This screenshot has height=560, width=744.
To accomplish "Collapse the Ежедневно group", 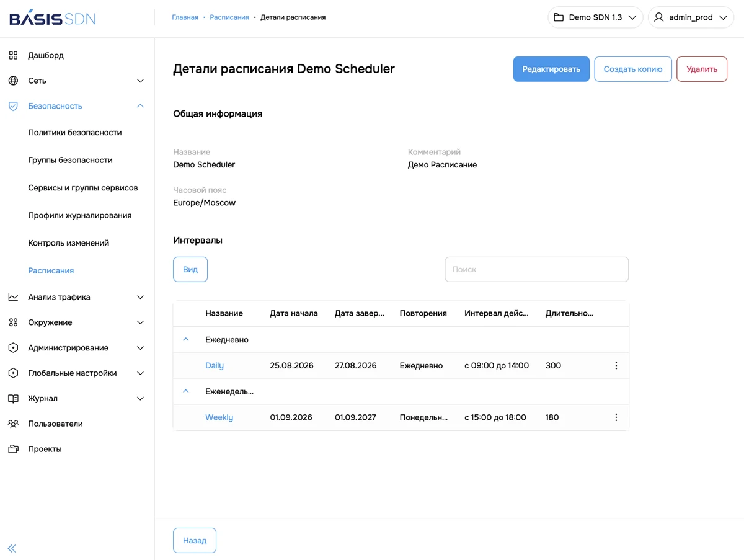I will (x=185, y=340).
